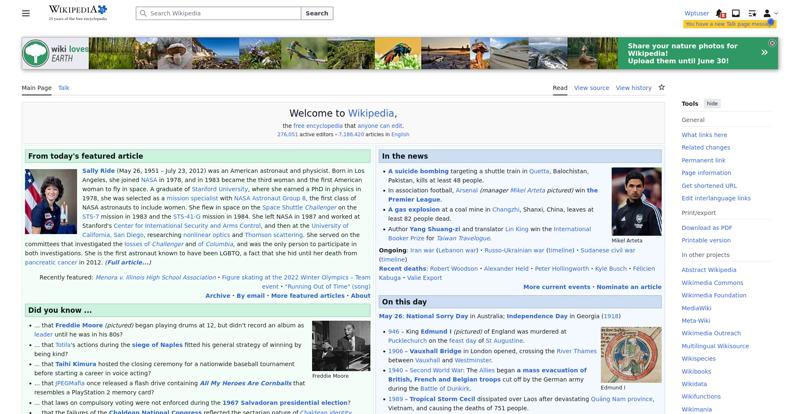Open the hamburger main menu
The height and width of the screenshot is (414, 800).
tap(26, 13)
